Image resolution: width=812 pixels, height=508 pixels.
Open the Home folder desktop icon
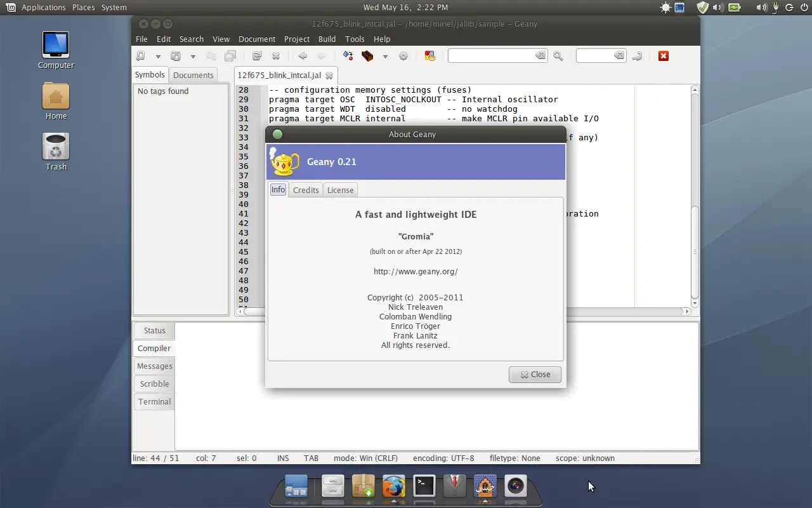(x=56, y=101)
